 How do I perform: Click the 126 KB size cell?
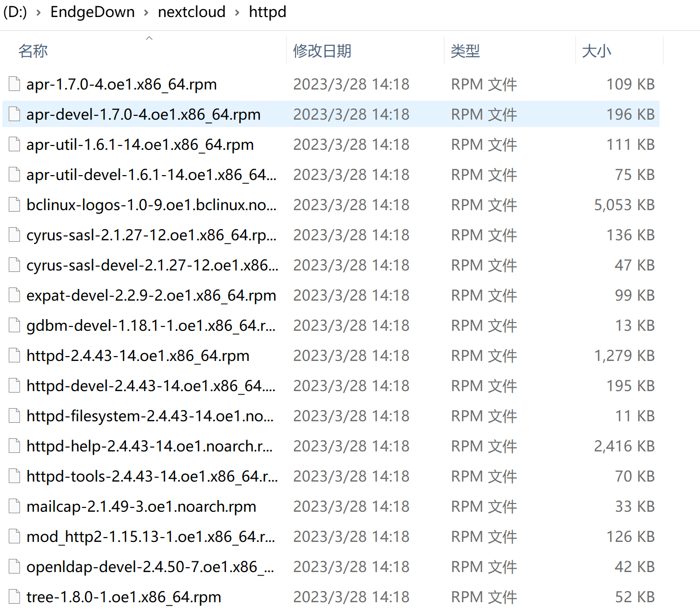(631, 537)
